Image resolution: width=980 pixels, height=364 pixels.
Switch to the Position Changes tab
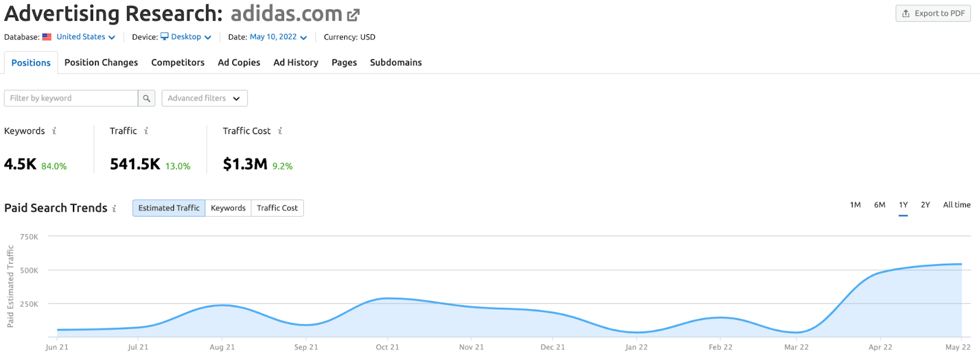(101, 62)
